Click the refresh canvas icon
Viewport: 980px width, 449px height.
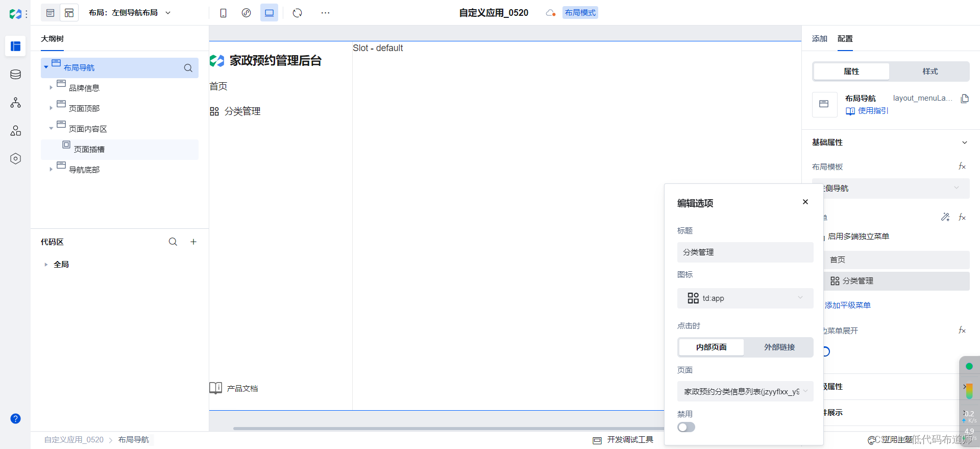coord(298,13)
